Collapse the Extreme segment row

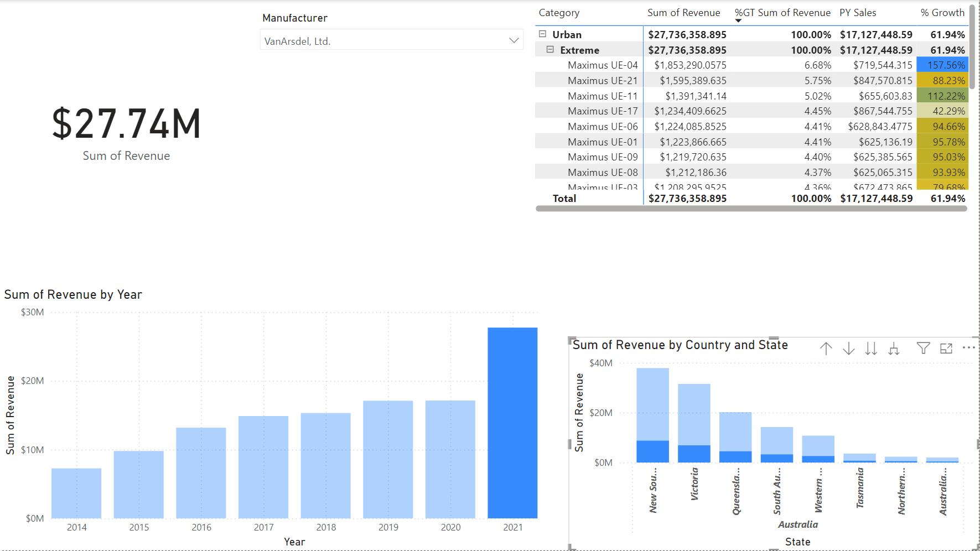tap(550, 50)
